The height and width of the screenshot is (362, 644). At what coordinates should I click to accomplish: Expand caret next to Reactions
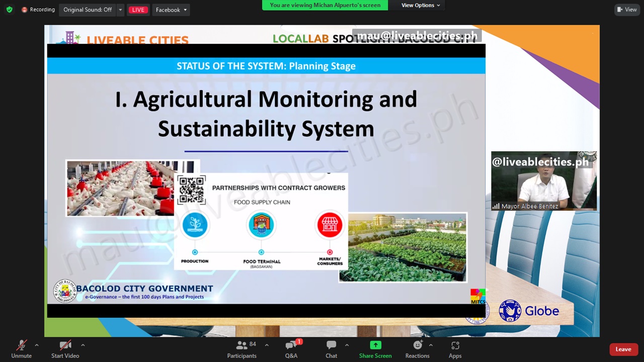click(431, 345)
